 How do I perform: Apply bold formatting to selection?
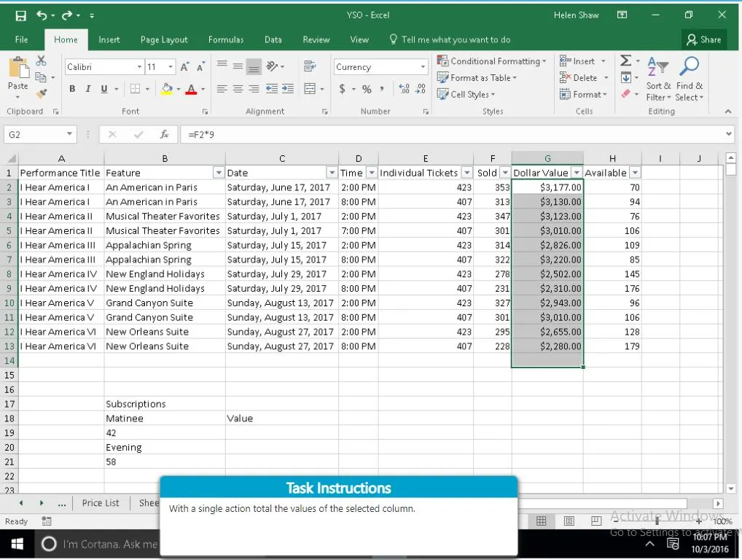point(71,88)
